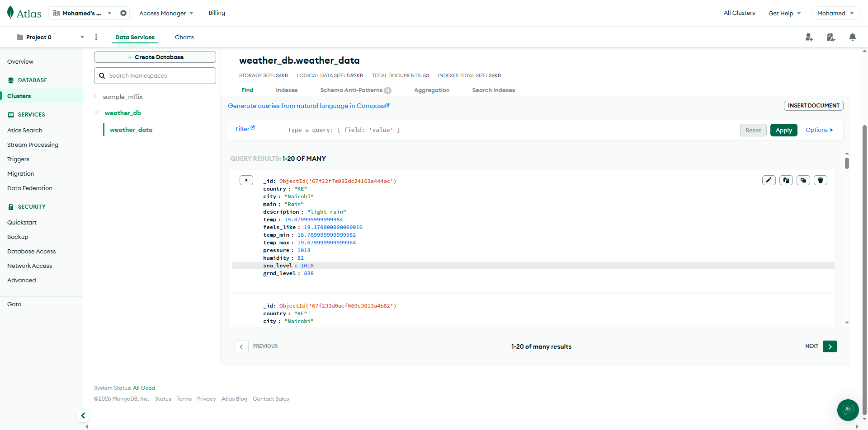
Task: Open the Access Manager dropdown
Action: coord(166,13)
